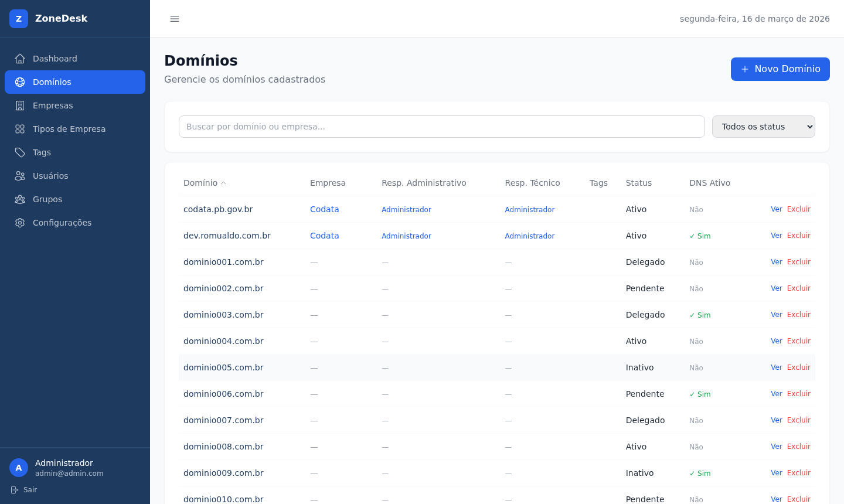Click the Tipos de Empresa grid icon
Image resolution: width=844 pixels, height=504 pixels.
pyautogui.click(x=20, y=129)
